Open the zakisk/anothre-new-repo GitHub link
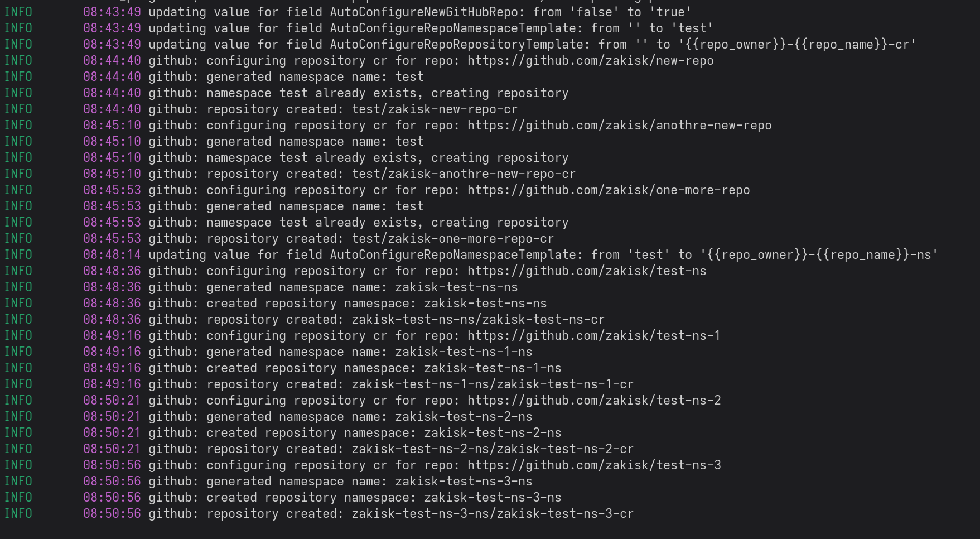 pyautogui.click(x=619, y=126)
